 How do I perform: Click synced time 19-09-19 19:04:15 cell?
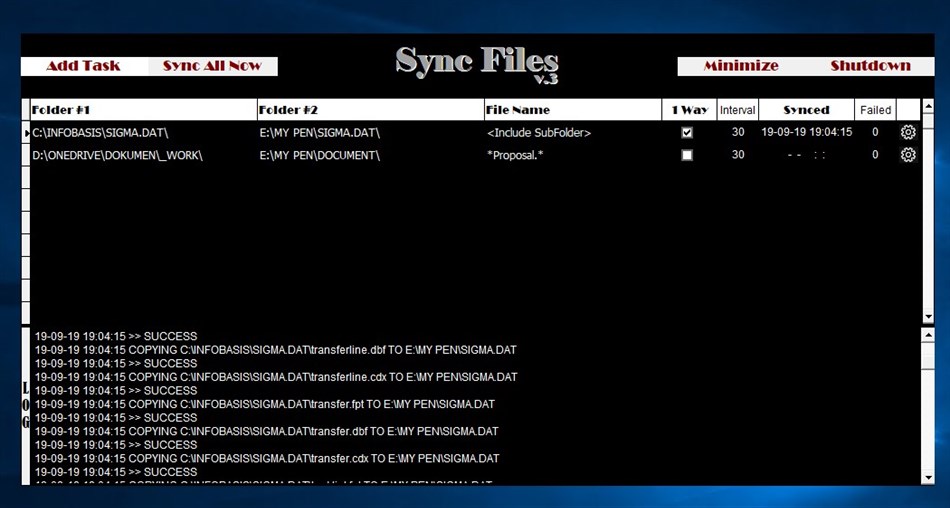point(806,132)
